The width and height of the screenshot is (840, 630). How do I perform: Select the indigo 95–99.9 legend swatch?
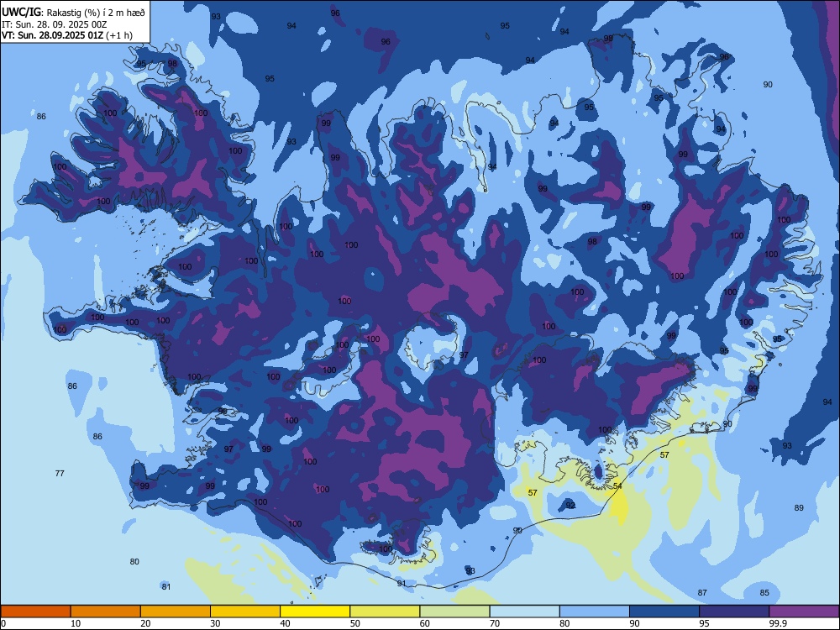(734, 612)
